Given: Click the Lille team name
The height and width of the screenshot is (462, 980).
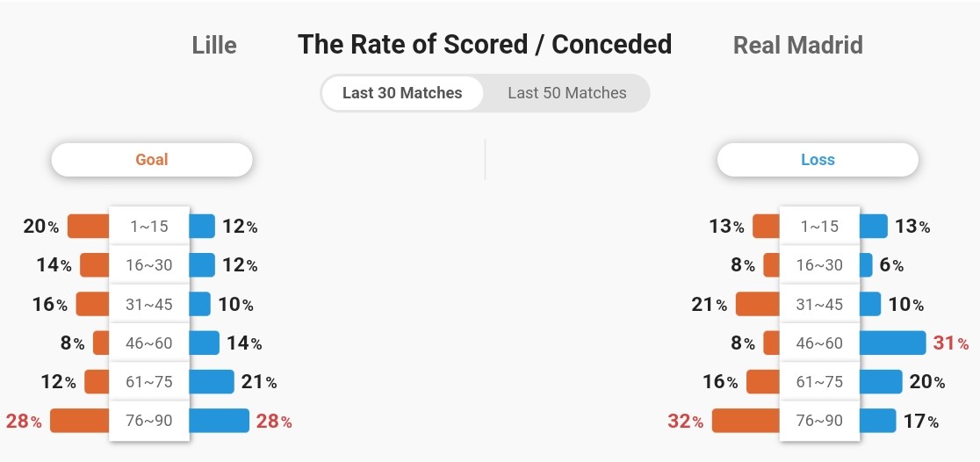Looking at the screenshot, I should click(x=214, y=45).
